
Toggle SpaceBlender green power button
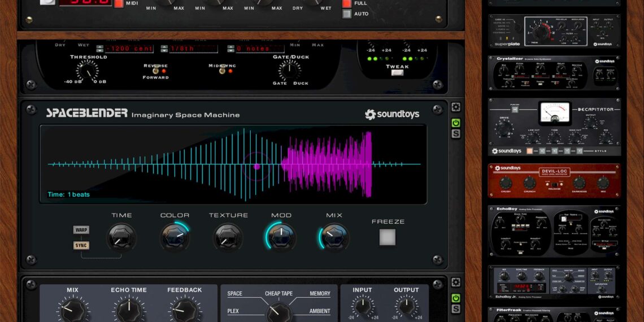455,123
